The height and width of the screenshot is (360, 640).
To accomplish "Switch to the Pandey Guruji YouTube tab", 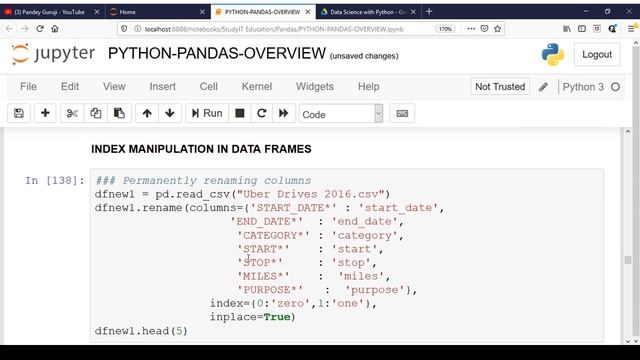I will pos(49,12).
